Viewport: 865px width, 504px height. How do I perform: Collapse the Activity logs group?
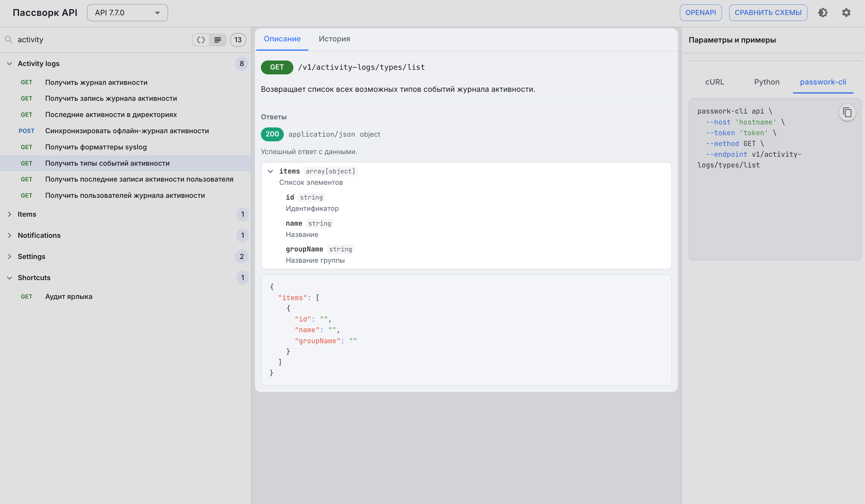tap(10, 64)
